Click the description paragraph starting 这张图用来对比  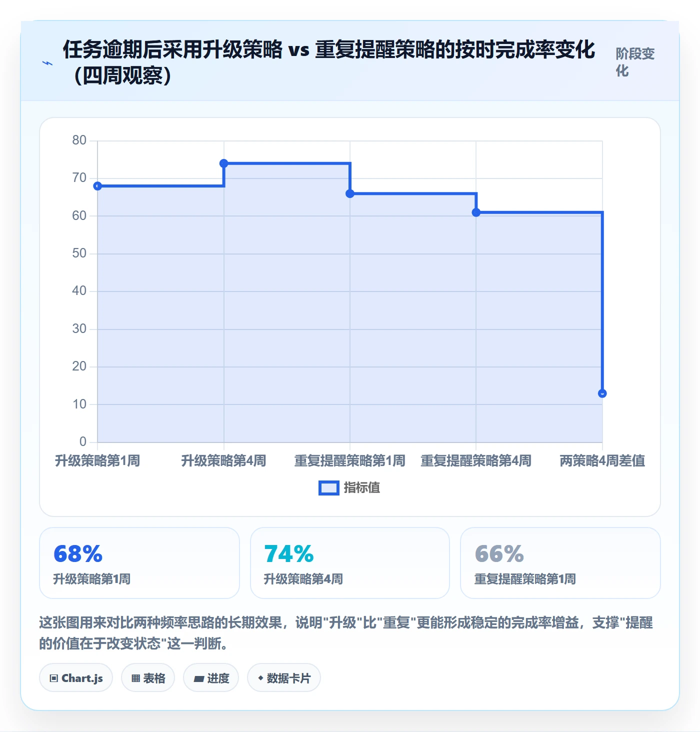346,633
